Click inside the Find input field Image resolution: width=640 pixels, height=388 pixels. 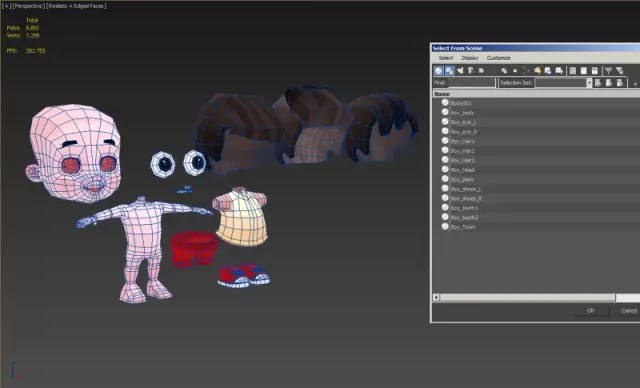pyautogui.click(x=471, y=83)
